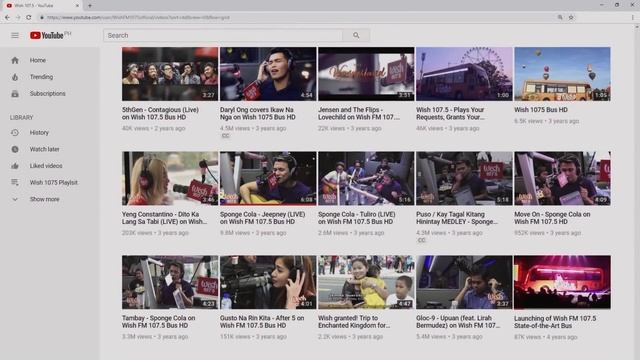Screen dimensions: 640x360
Task: Click the Trending flame icon
Action: [x=15, y=77]
